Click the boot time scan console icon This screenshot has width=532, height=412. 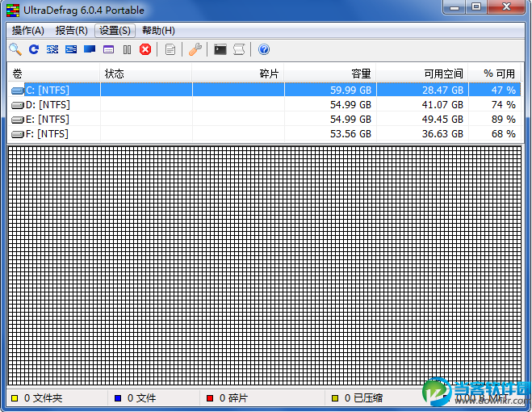[220, 49]
